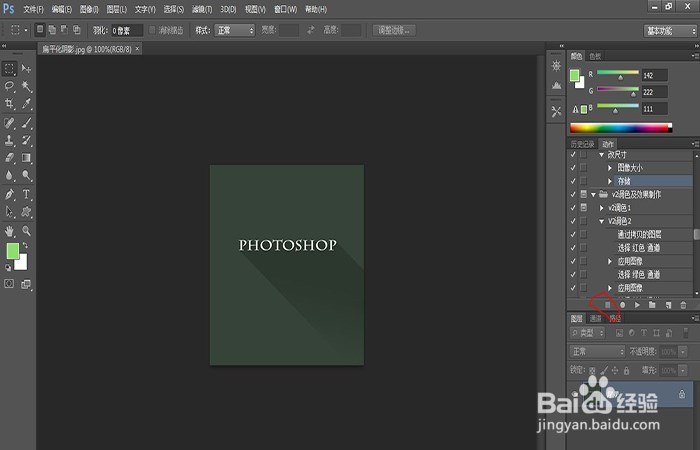Screen dimensions: 700x450
Task: Select the Zoom tool
Action: click(26, 231)
